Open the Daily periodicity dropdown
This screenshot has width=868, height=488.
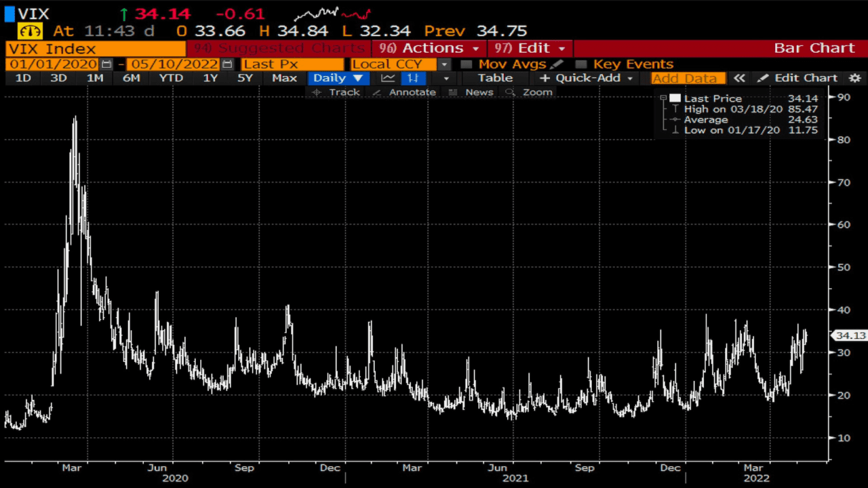tap(338, 78)
